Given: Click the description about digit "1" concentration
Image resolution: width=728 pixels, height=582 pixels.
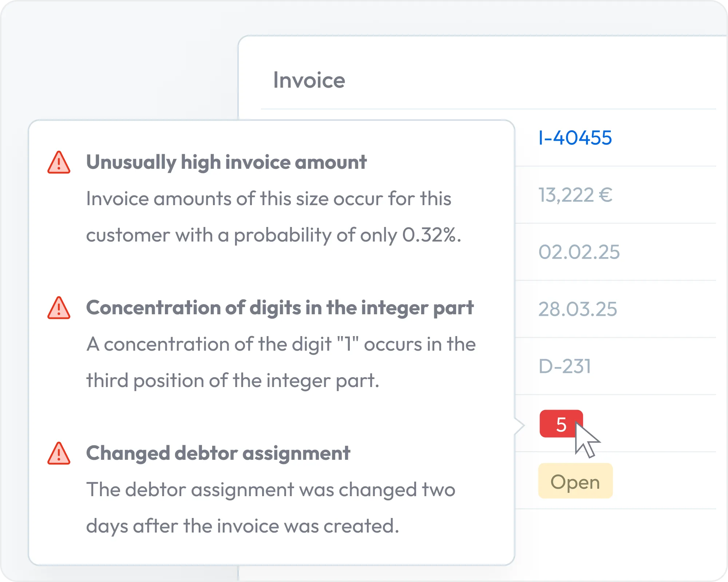Looking at the screenshot, I should (x=281, y=362).
